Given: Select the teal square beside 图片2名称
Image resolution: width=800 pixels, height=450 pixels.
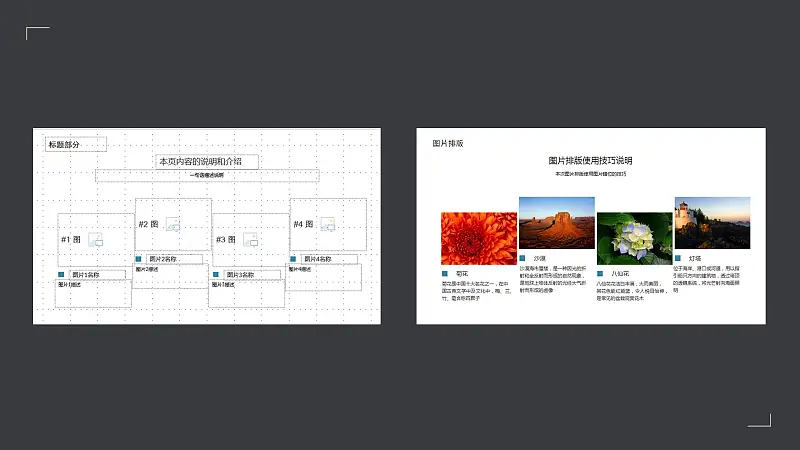Looking at the screenshot, I should tap(138, 259).
